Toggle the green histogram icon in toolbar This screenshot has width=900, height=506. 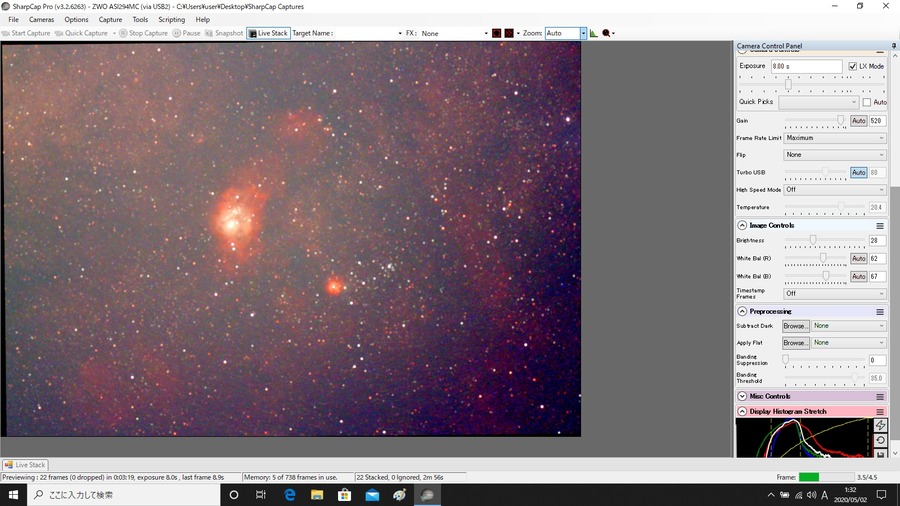point(593,33)
